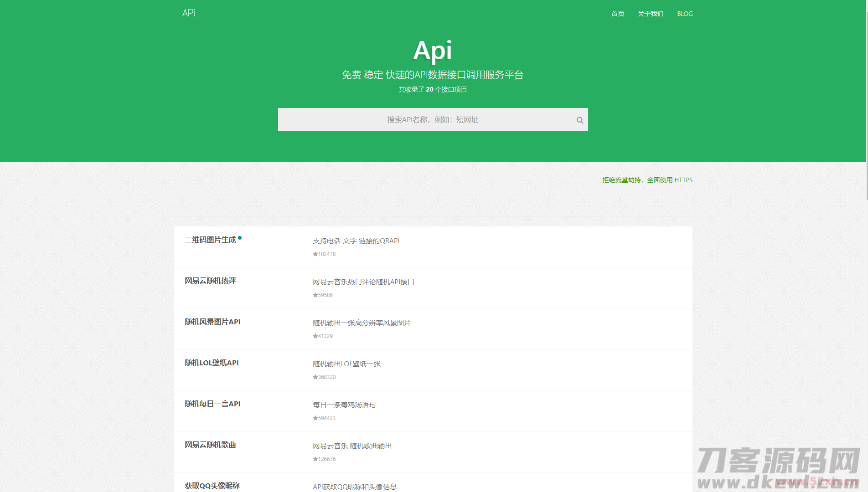Click the search magnifier icon
The height and width of the screenshot is (492, 868).
(579, 119)
